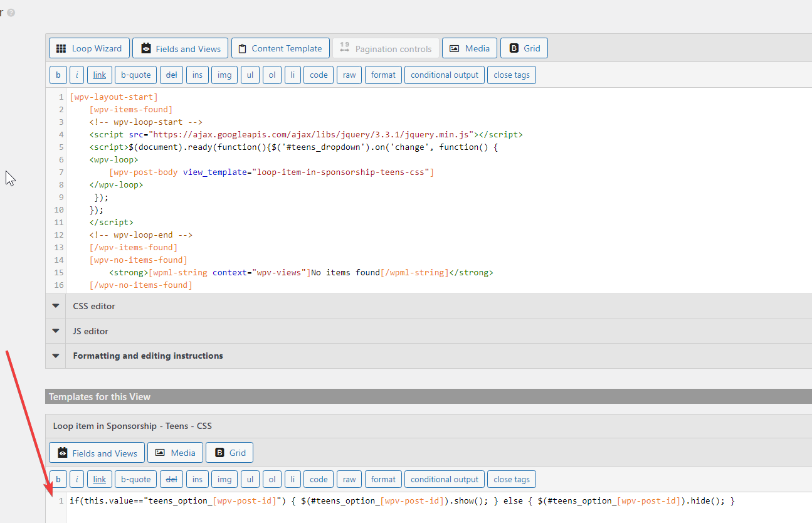The image size is (812, 523).
Task: Click ins button in the top editor
Action: click(x=198, y=75)
